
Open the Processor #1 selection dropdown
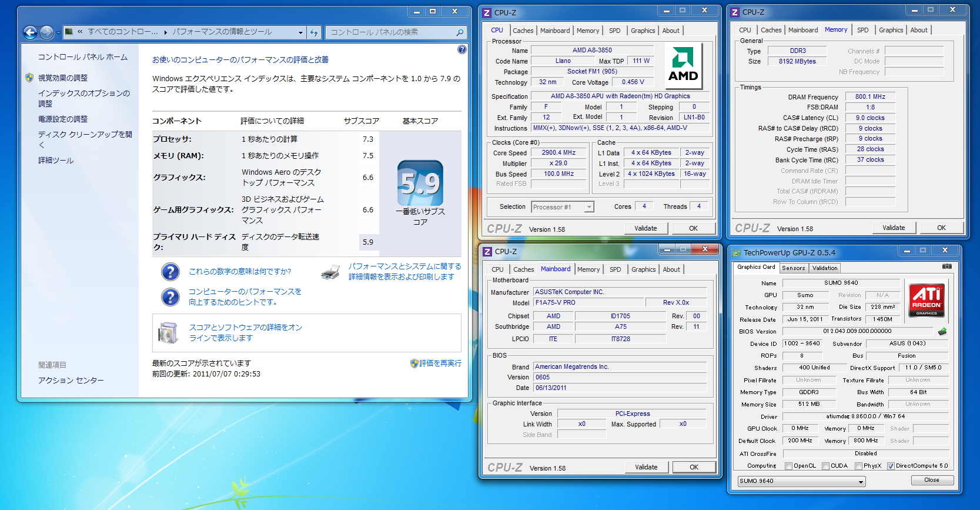(x=589, y=207)
